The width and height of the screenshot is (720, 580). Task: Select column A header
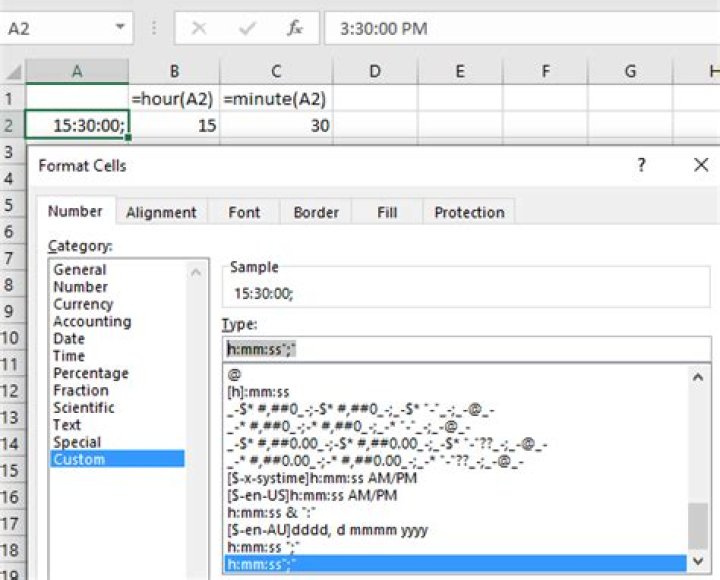click(77, 71)
